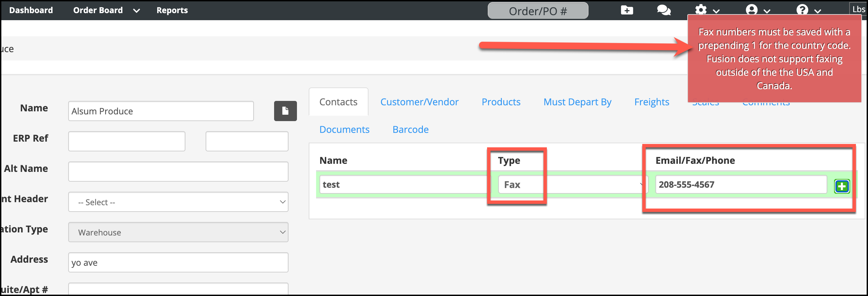Viewport: 868px width, 296px height.
Task: Expand the Warehouse location type dropdown
Action: pos(178,232)
